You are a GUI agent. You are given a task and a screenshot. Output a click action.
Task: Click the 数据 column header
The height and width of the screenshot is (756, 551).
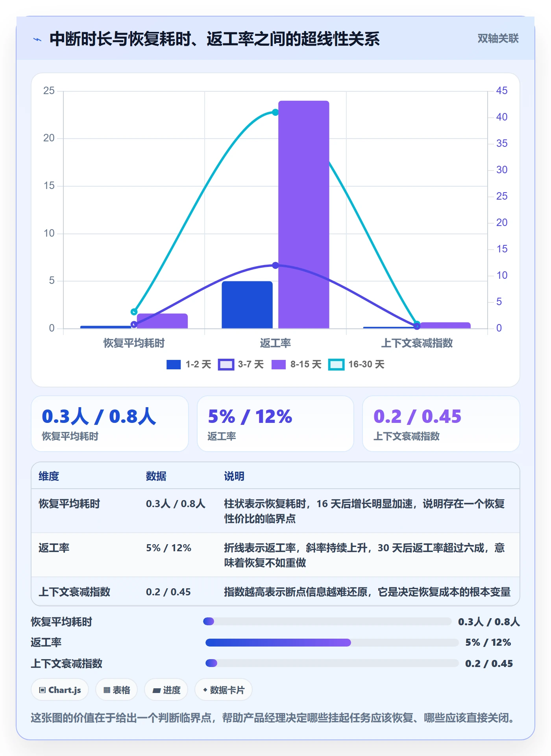coord(156,476)
